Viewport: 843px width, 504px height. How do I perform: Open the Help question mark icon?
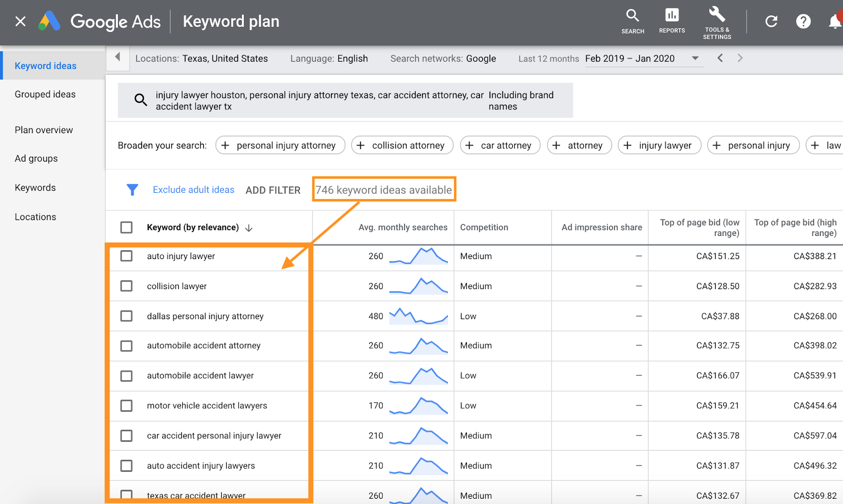(803, 22)
